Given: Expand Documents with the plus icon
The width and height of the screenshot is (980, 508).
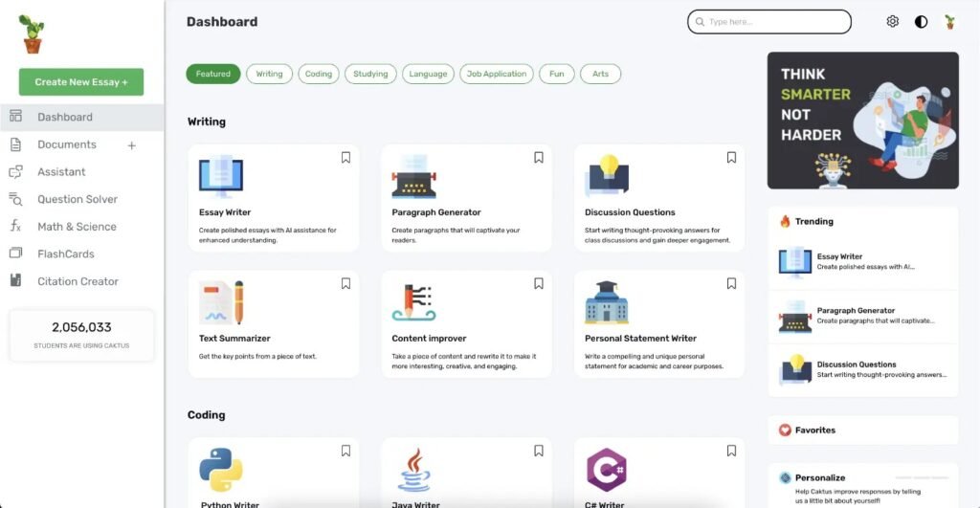Looking at the screenshot, I should click(132, 145).
